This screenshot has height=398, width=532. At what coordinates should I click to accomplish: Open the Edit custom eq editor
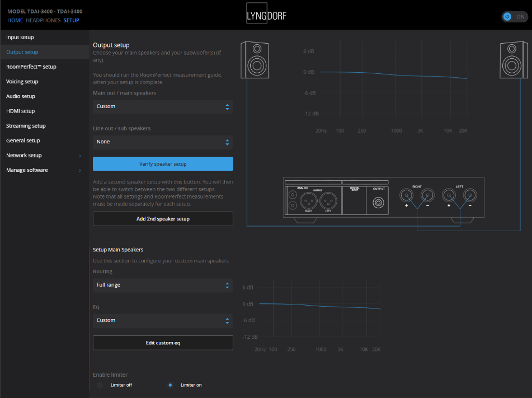163,343
